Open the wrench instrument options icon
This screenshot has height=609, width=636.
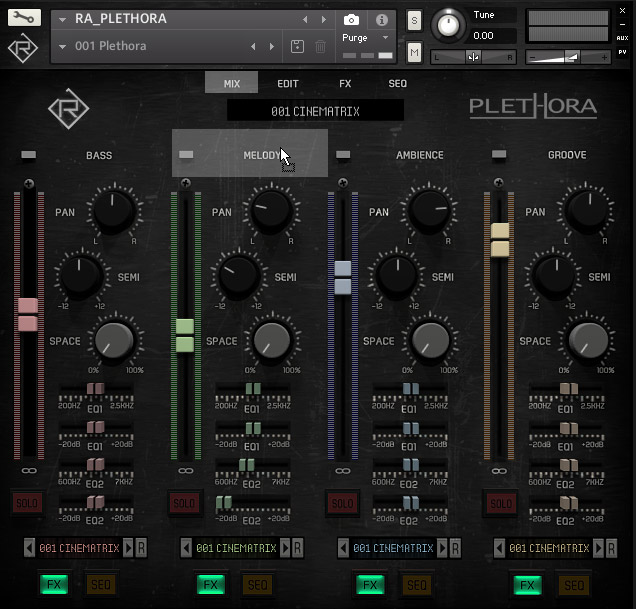(x=24, y=18)
